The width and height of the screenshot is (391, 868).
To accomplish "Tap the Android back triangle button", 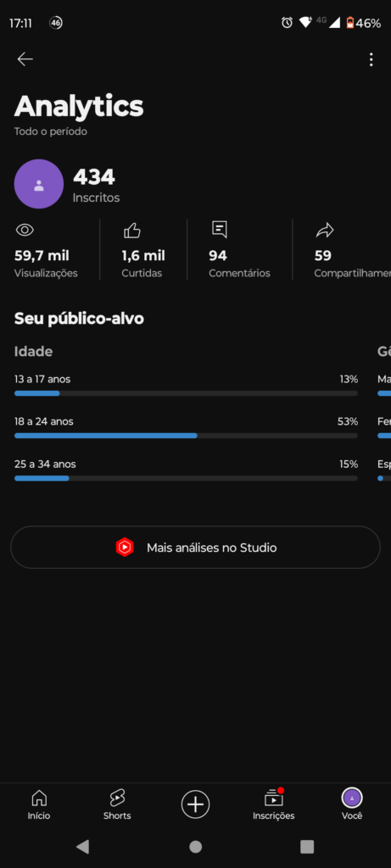I will pyautogui.click(x=82, y=847).
